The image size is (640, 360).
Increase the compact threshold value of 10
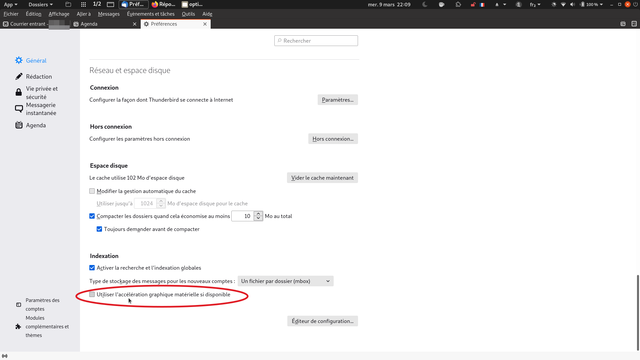point(258,213)
